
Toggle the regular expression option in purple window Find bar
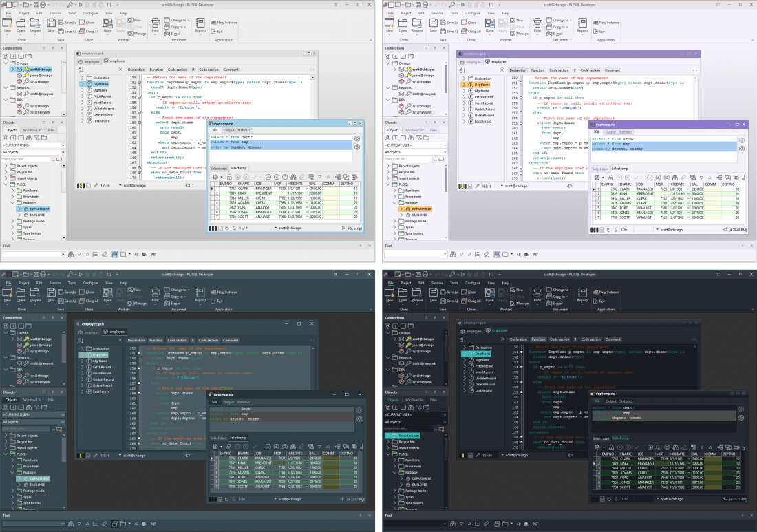point(535,254)
